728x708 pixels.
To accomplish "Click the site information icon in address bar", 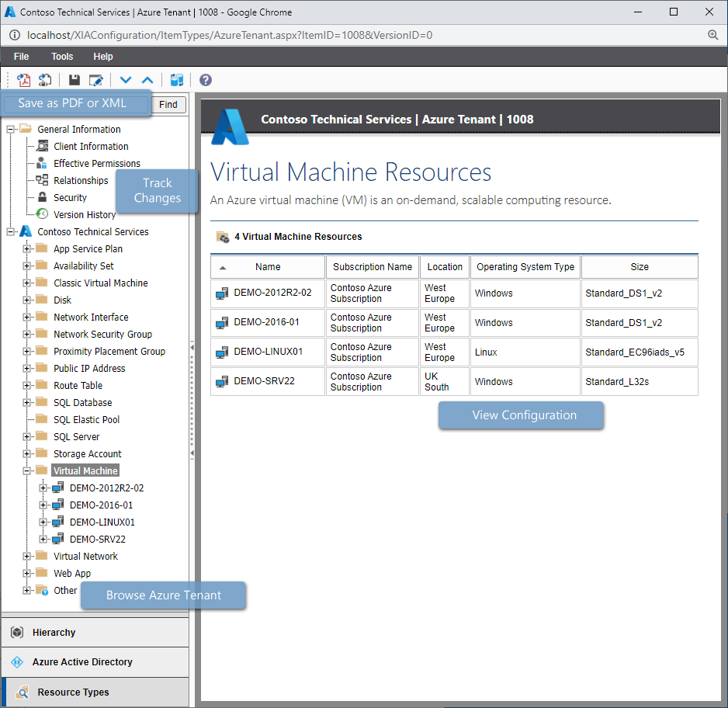I will point(15,35).
